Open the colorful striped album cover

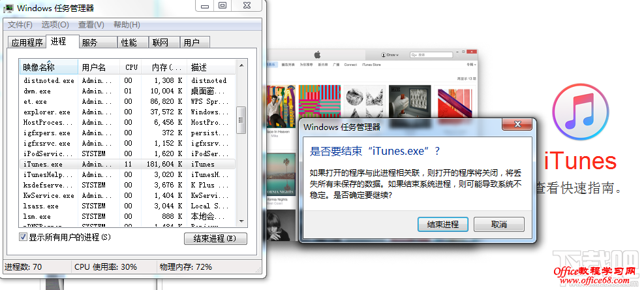[x=320, y=102]
